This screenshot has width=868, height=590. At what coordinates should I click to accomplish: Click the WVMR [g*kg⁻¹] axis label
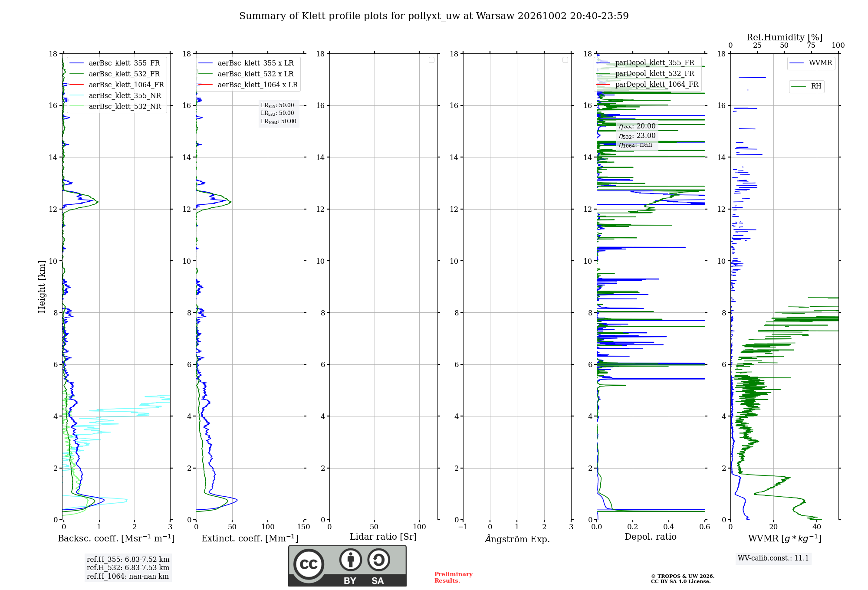785,538
